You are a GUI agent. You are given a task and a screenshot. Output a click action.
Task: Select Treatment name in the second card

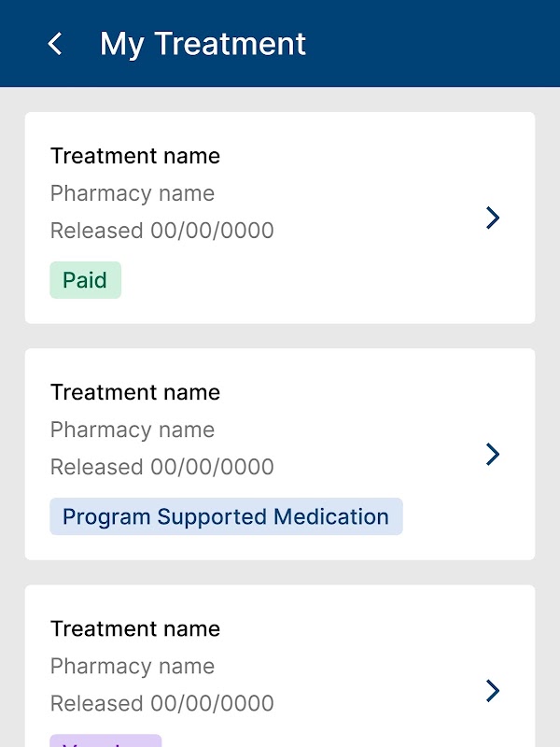pyautogui.click(x=135, y=392)
